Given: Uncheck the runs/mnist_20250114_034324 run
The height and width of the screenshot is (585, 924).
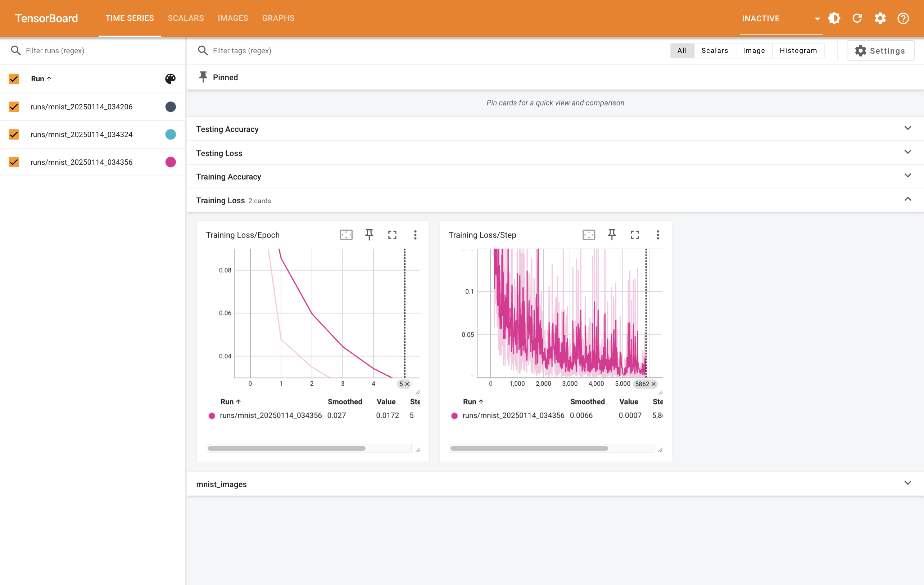Looking at the screenshot, I should [x=14, y=134].
